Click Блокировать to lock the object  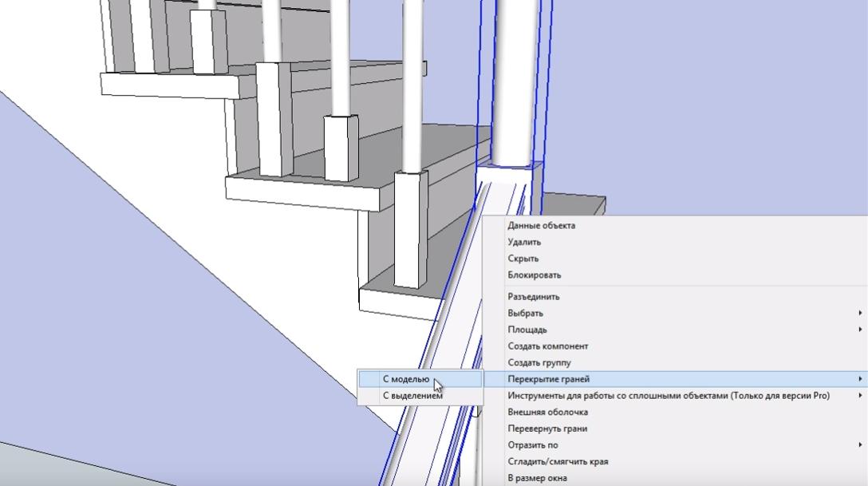tap(535, 275)
